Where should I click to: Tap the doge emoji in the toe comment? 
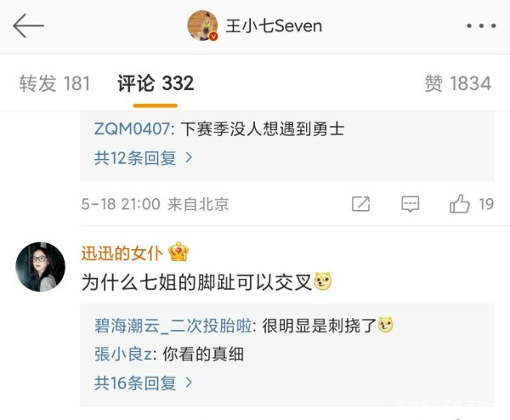(322, 281)
